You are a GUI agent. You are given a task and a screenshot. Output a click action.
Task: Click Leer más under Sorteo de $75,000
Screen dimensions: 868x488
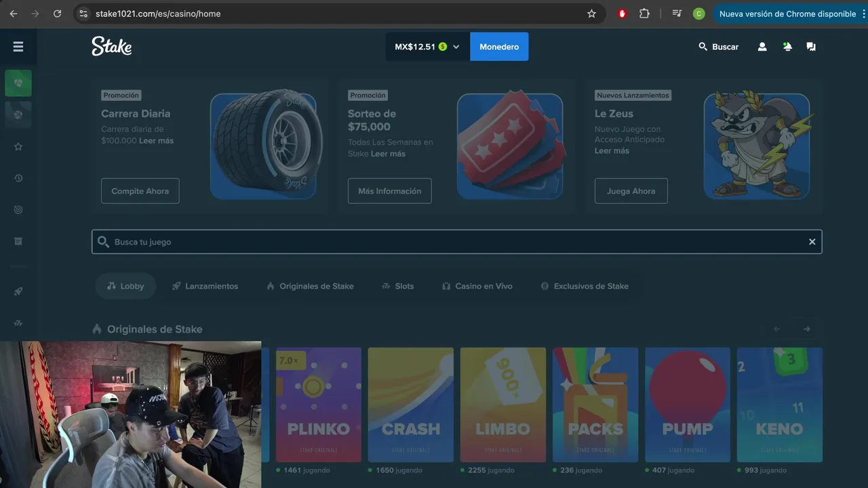388,154
